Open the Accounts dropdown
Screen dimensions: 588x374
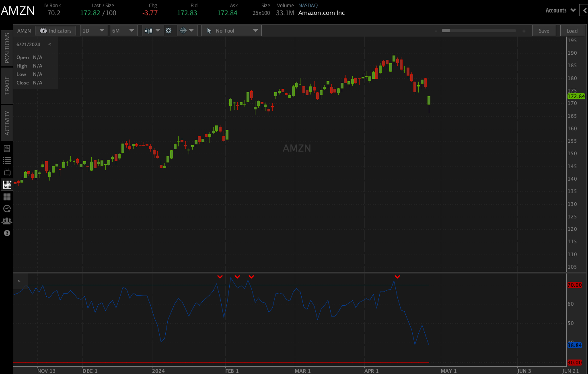point(560,10)
